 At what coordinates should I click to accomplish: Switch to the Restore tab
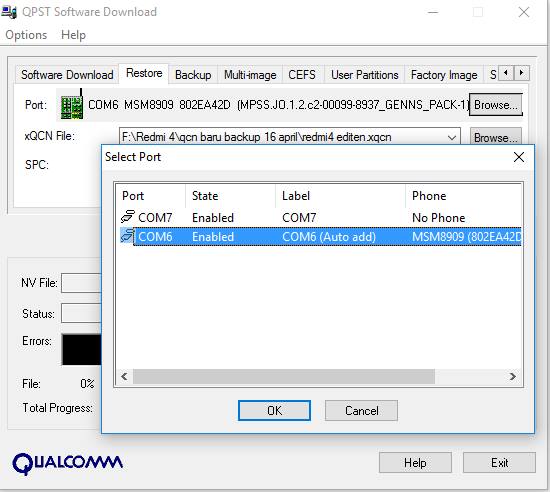tap(144, 73)
